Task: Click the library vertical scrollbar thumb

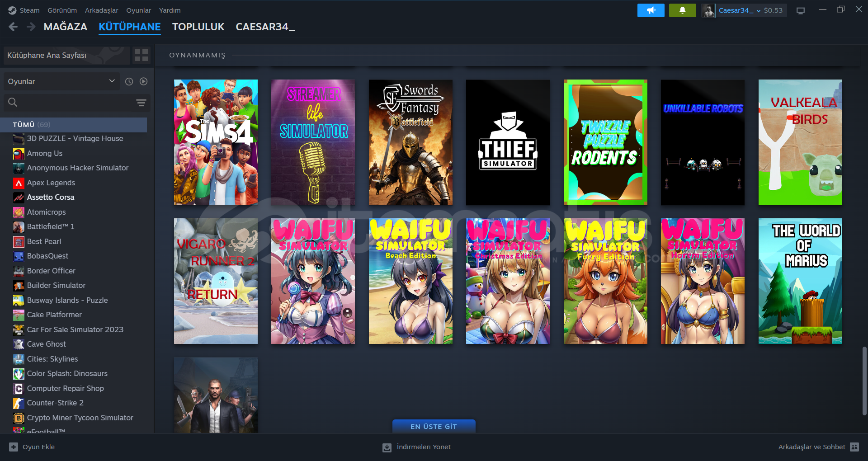Action: [x=864, y=381]
